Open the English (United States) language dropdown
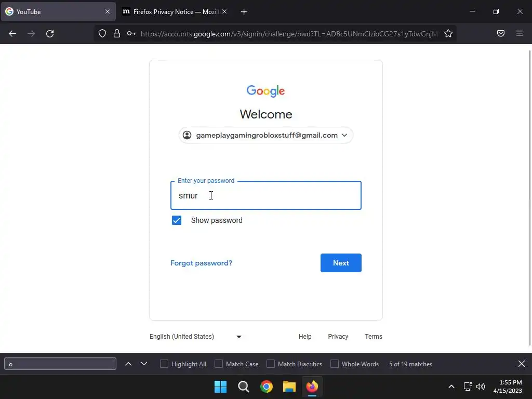This screenshot has height=399, width=532. [195, 337]
